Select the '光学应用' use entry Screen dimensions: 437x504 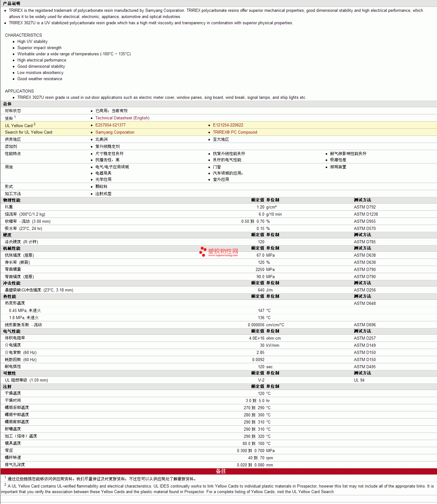[x=103, y=180]
